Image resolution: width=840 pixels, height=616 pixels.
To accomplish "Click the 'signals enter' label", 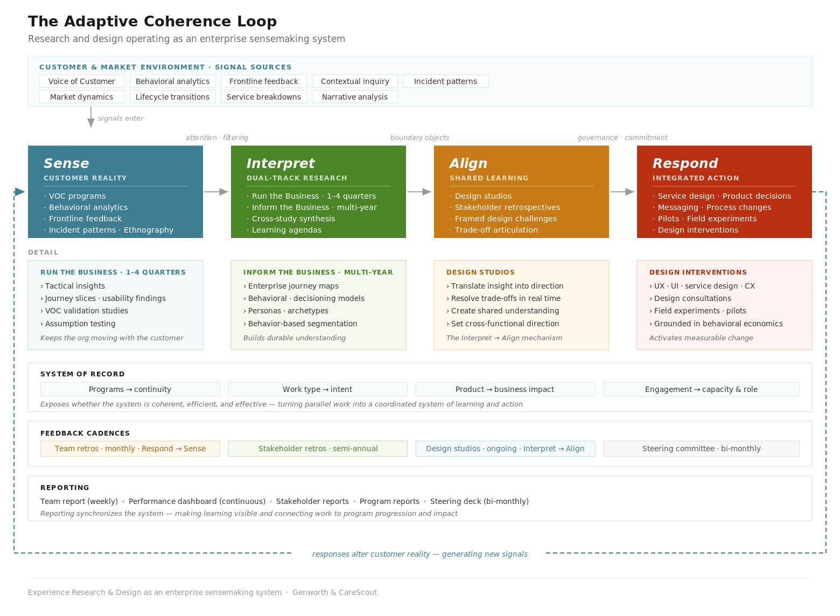I will coord(121,118).
